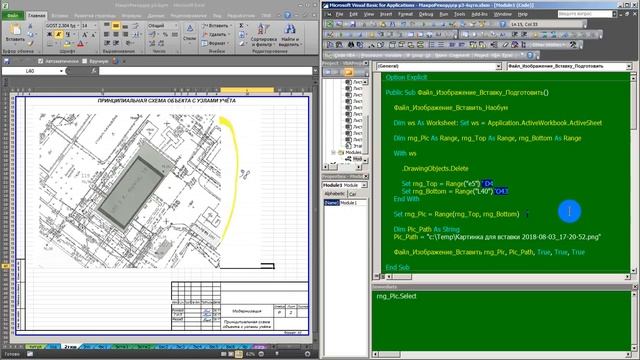Click the Format Painter brush in Excel

(30, 43)
